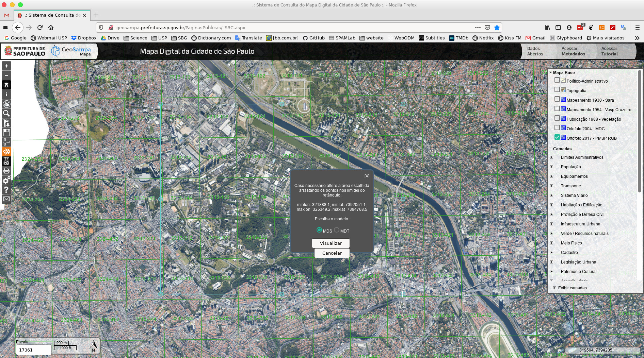Select the information tool icon
The image size is (644, 358).
tap(6, 95)
